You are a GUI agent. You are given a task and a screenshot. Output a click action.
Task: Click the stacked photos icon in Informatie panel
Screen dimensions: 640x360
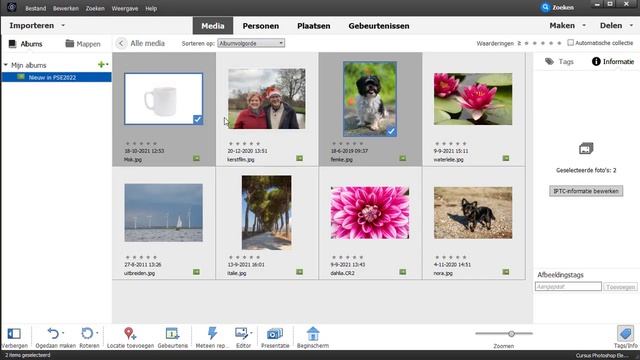pyautogui.click(x=586, y=149)
